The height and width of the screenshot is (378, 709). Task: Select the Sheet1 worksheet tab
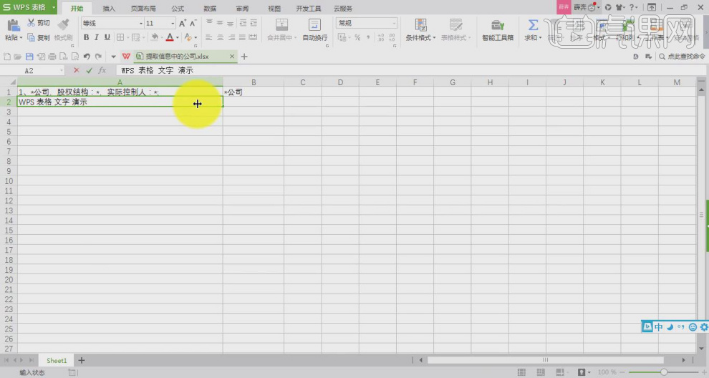(x=57, y=360)
